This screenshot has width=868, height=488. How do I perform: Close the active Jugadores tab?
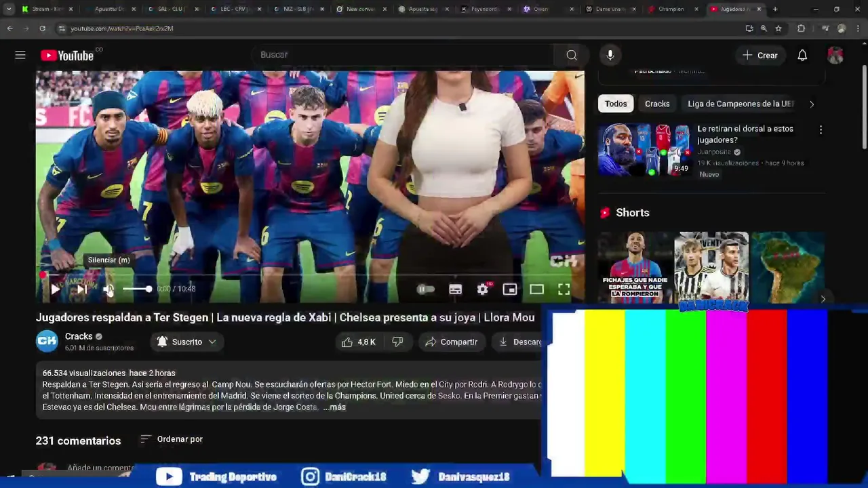[x=759, y=9]
